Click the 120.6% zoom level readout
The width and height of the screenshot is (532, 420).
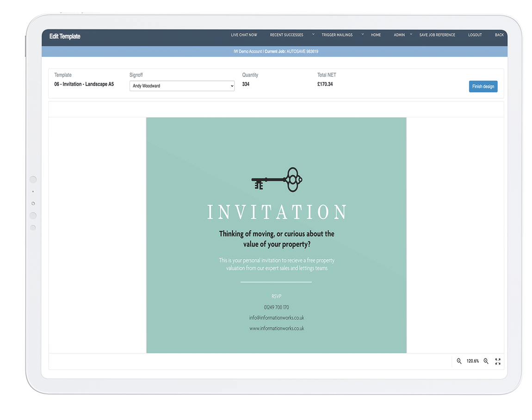(x=472, y=361)
